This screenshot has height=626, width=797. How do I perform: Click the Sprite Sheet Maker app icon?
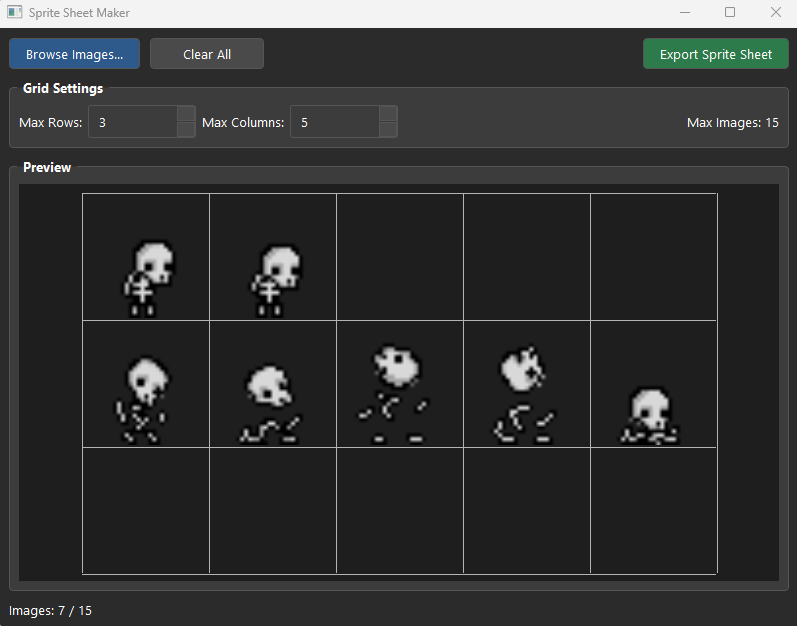click(x=15, y=12)
